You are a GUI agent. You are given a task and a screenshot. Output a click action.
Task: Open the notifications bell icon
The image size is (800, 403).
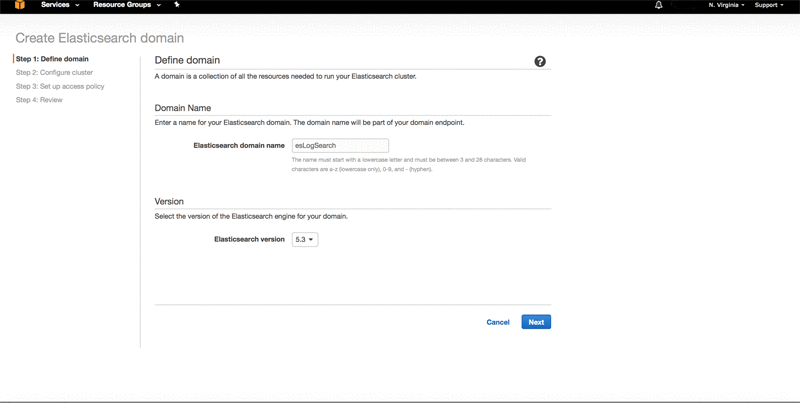[659, 5]
